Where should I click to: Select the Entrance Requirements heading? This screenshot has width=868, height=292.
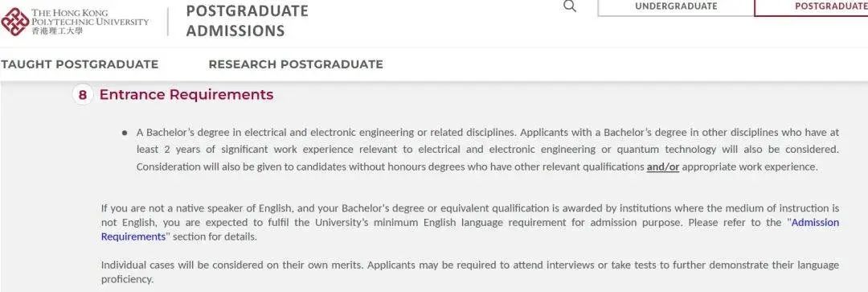point(186,95)
